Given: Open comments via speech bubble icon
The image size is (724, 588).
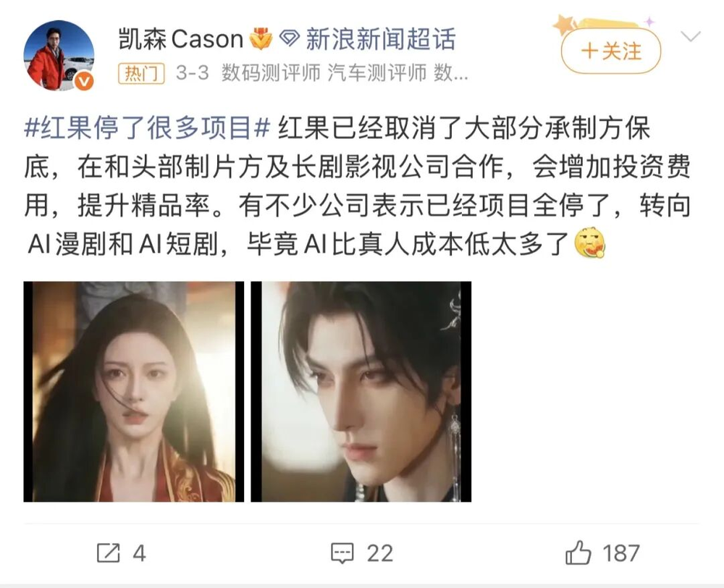Looking at the screenshot, I should point(342,553).
